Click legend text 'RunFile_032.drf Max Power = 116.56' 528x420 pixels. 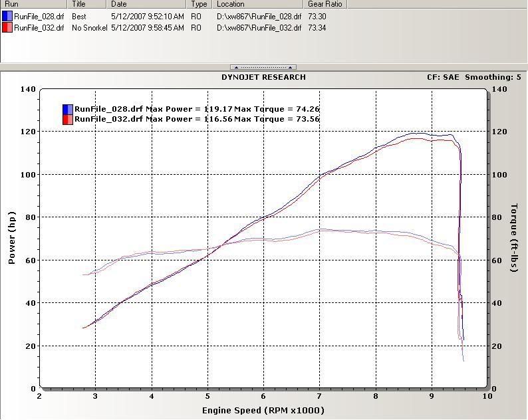(154, 119)
